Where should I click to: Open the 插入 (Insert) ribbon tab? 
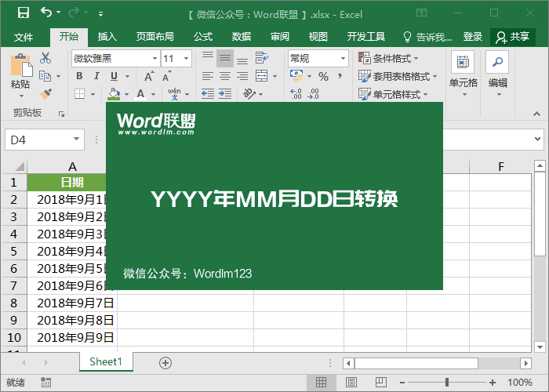[x=107, y=37]
